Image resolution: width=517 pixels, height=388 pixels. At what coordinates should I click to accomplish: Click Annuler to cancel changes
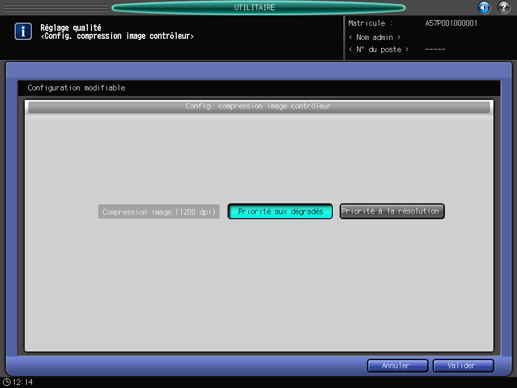tap(397, 366)
